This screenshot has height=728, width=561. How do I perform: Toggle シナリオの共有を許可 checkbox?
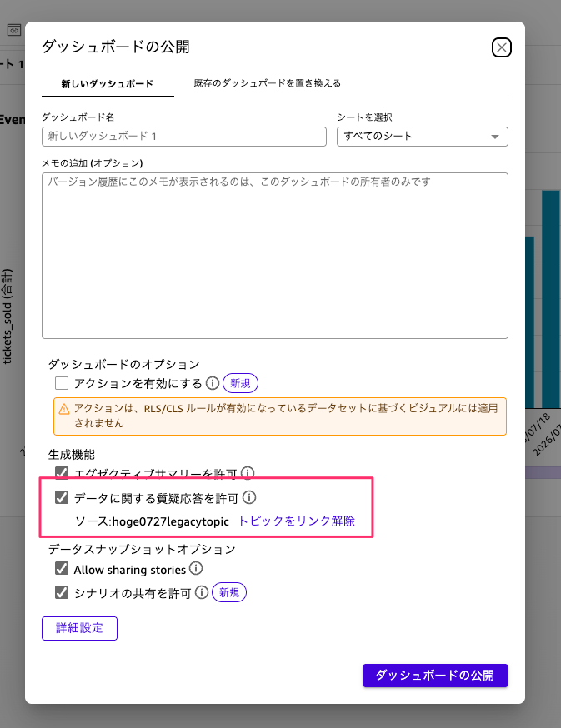62,592
